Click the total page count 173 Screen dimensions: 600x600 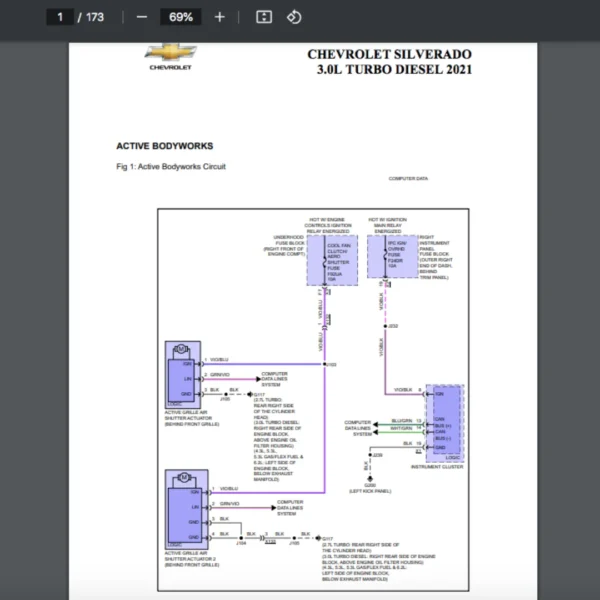click(x=95, y=17)
